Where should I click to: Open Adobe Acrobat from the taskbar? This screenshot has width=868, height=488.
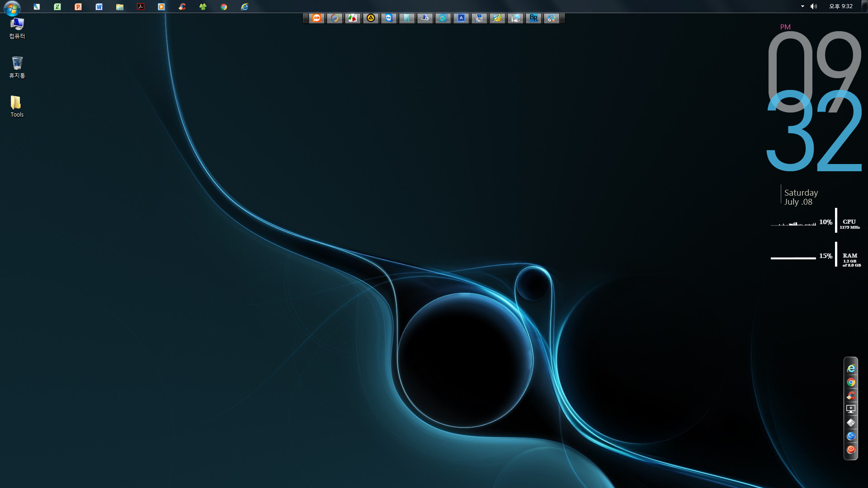(x=141, y=6)
